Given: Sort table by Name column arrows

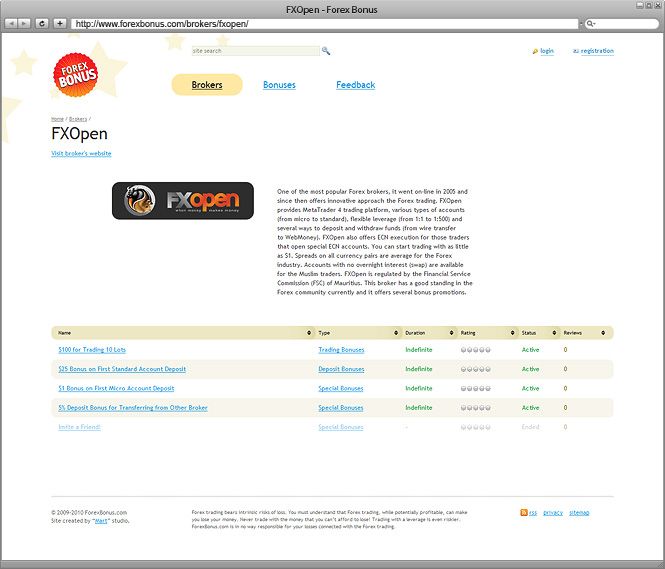Looking at the screenshot, I should [x=309, y=333].
